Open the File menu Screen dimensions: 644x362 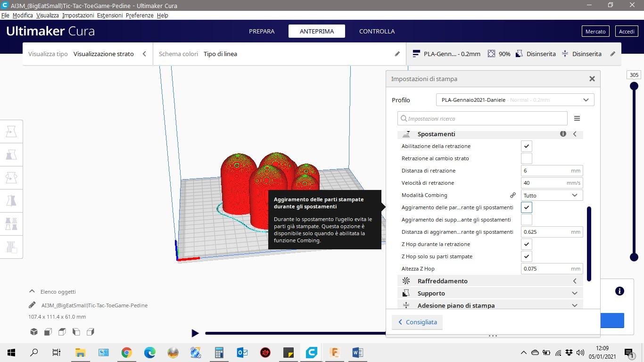[x=5, y=15]
